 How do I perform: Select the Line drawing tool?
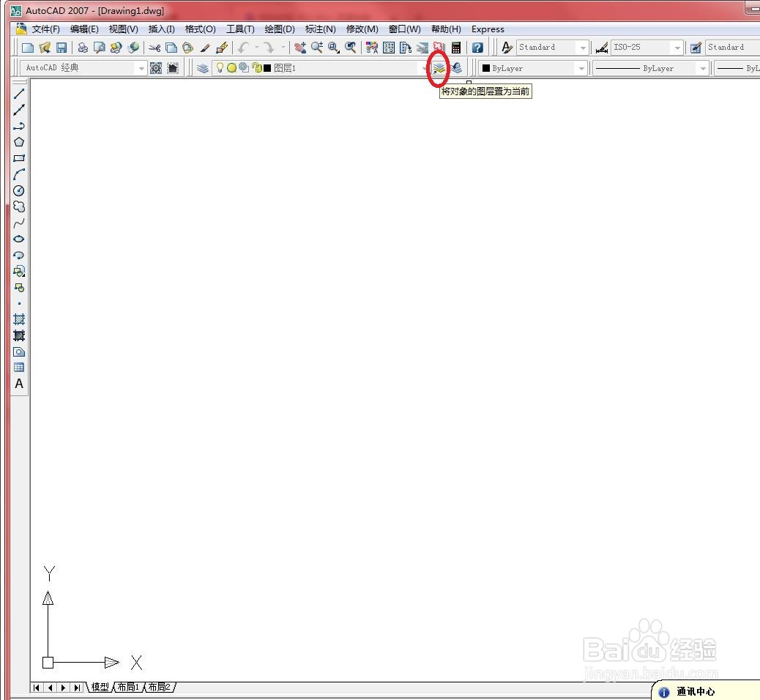(19, 94)
